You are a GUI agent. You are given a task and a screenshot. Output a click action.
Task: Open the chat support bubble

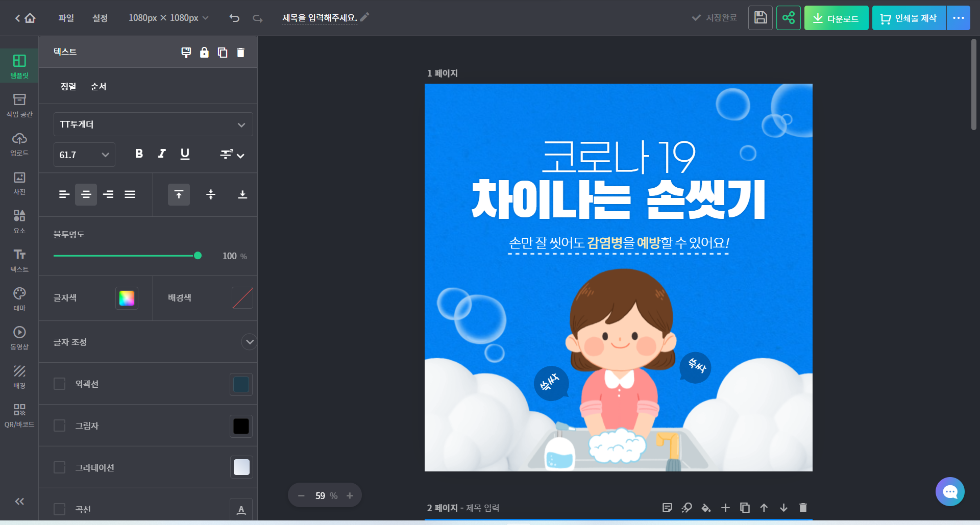(950, 491)
